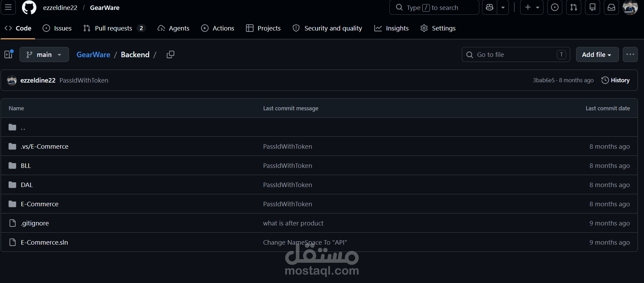Viewport: 644px width, 283px height.
Task: Click the E-Commerce.sln file icon
Action: 12,242
